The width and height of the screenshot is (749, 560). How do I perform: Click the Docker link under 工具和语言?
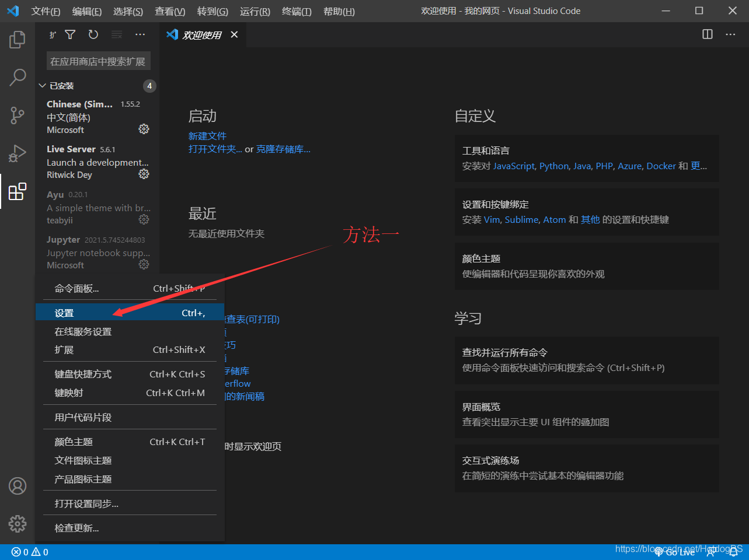(661, 166)
